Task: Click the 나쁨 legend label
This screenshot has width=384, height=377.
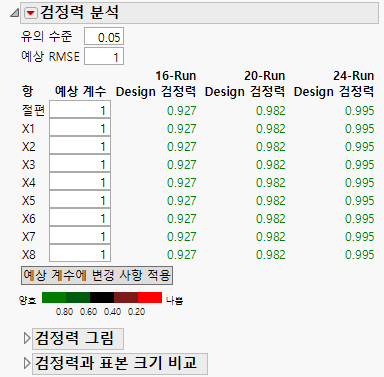Action: [174, 300]
